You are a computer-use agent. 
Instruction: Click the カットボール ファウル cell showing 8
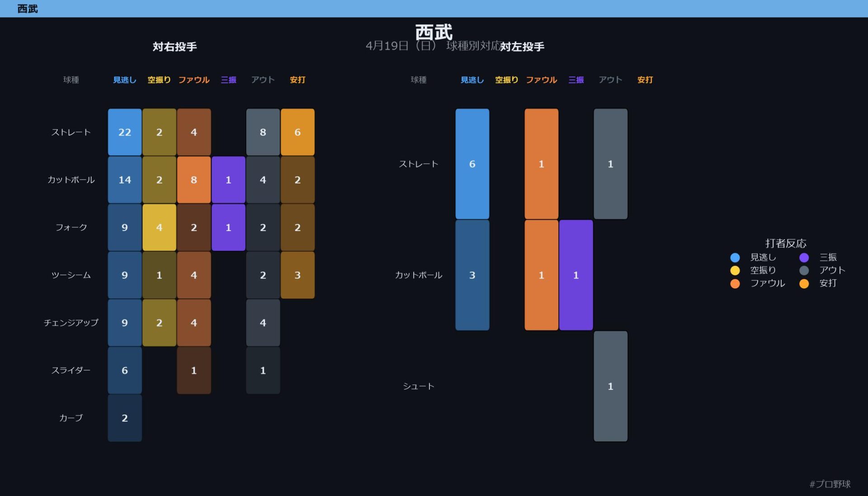point(194,180)
